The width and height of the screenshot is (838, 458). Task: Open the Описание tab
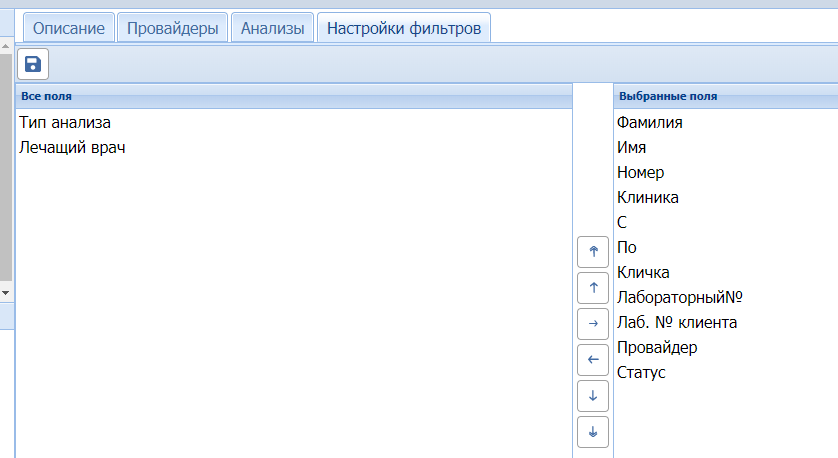pos(68,28)
